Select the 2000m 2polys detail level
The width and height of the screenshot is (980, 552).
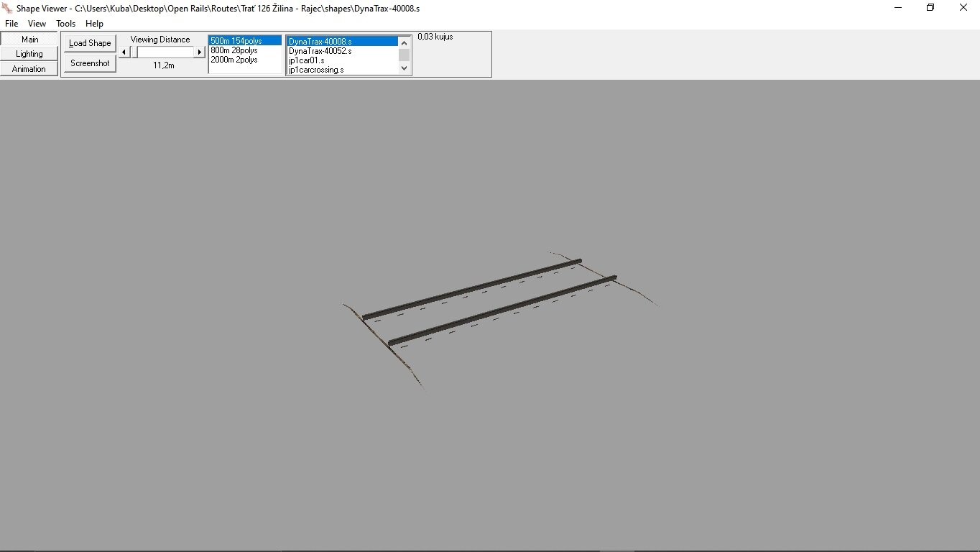point(234,60)
